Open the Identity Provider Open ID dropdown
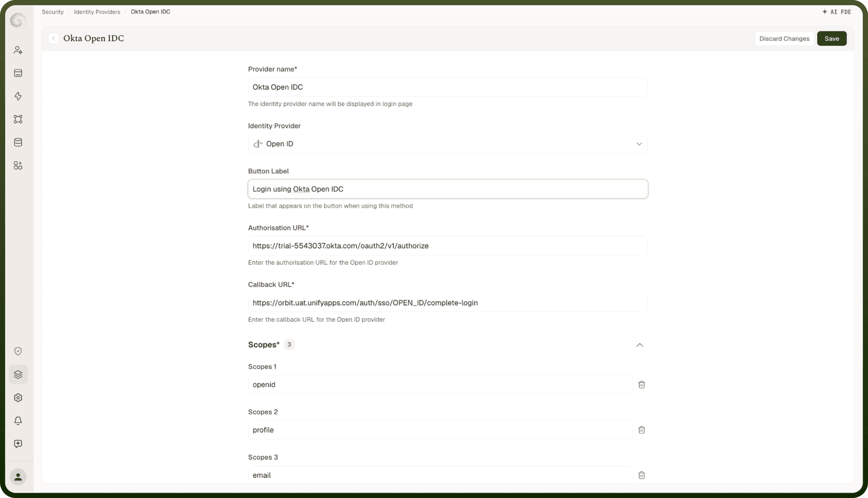868x498 pixels. tap(448, 144)
